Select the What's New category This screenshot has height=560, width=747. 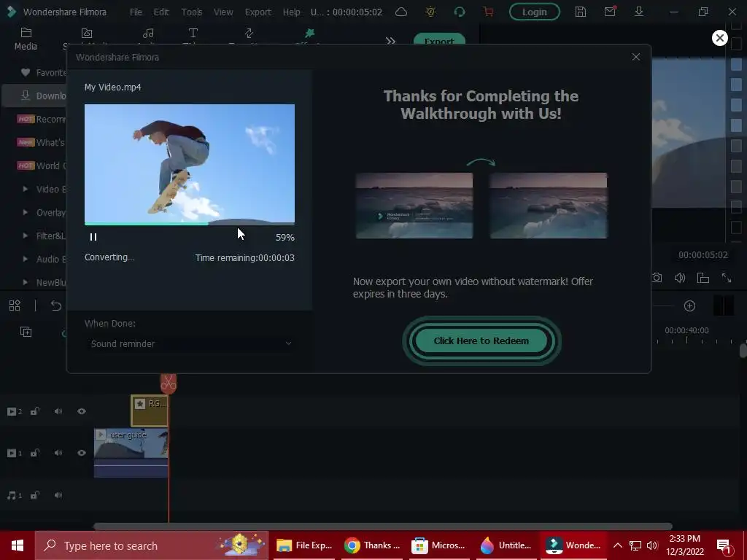point(42,142)
